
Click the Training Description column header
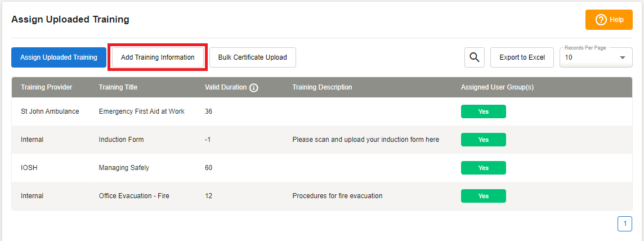click(322, 87)
